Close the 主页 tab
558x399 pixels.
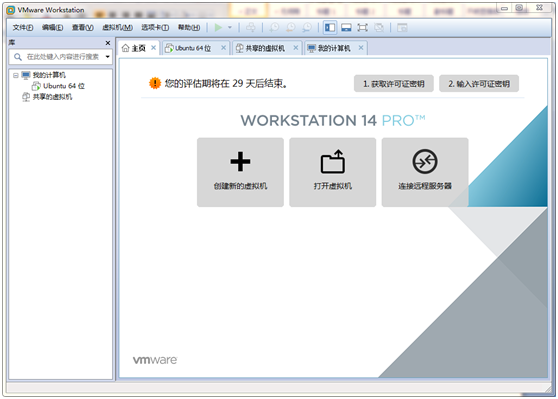point(153,48)
